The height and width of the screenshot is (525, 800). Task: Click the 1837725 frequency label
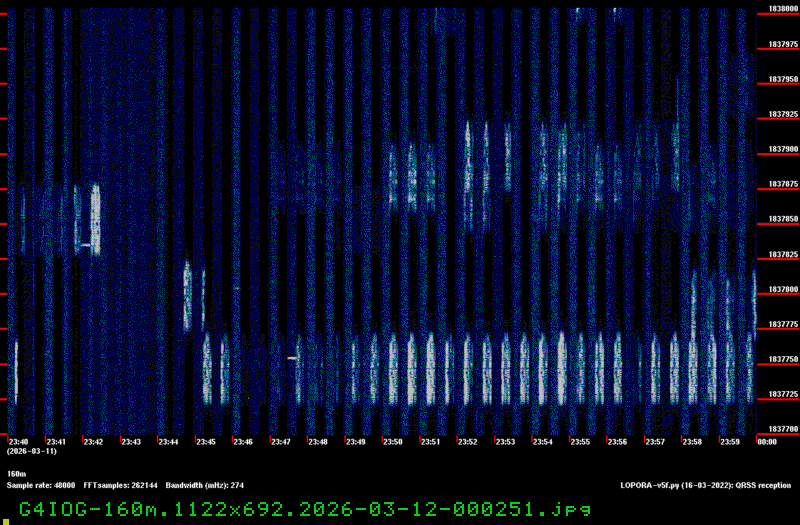783,394
